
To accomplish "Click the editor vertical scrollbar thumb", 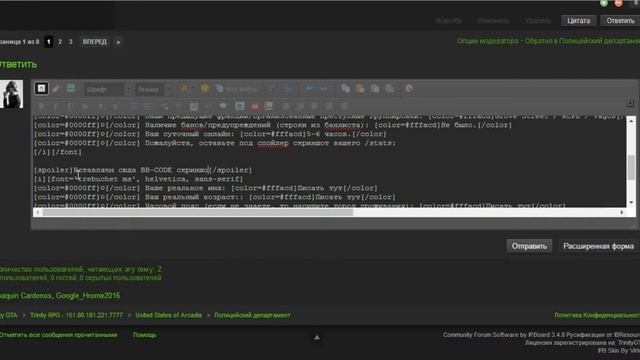I will tap(631, 167).
